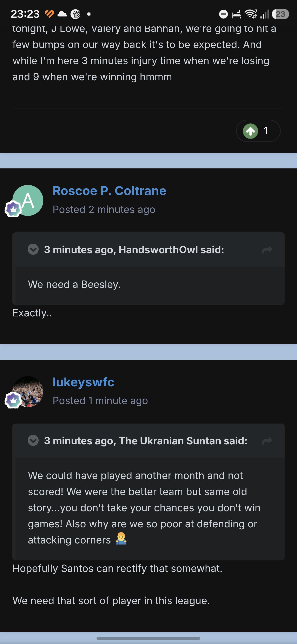Open the 'Posted 1 minute ago' timestamp
297x644 pixels.
click(100, 400)
